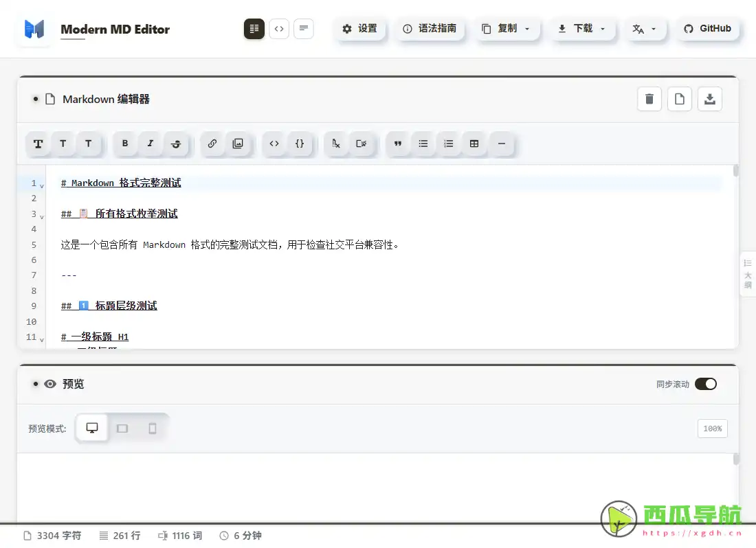The image size is (756, 548).
Task: Click the preview pane vertical scrollbar
Action: [736, 459]
